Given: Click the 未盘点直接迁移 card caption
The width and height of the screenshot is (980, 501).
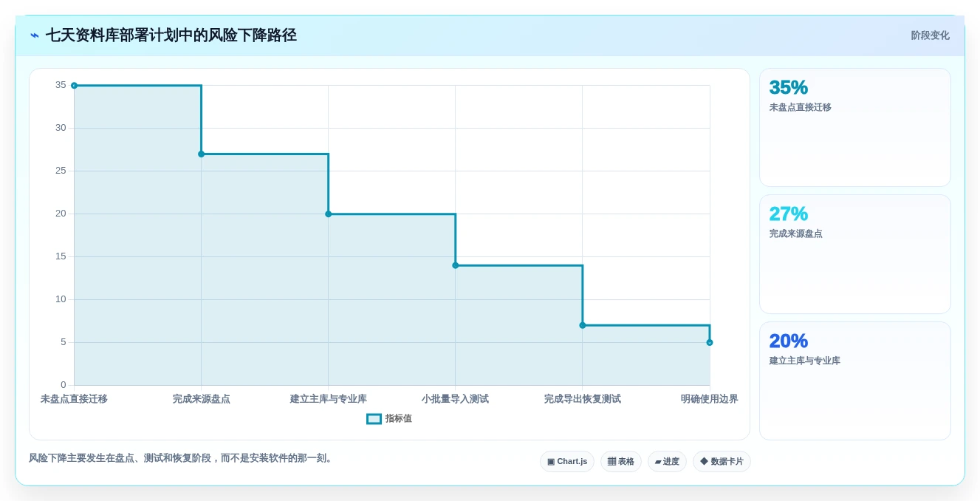Looking at the screenshot, I should point(800,107).
